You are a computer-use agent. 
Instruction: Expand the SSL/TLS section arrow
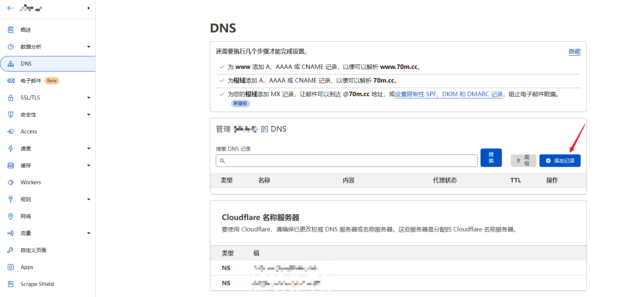(89, 98)
